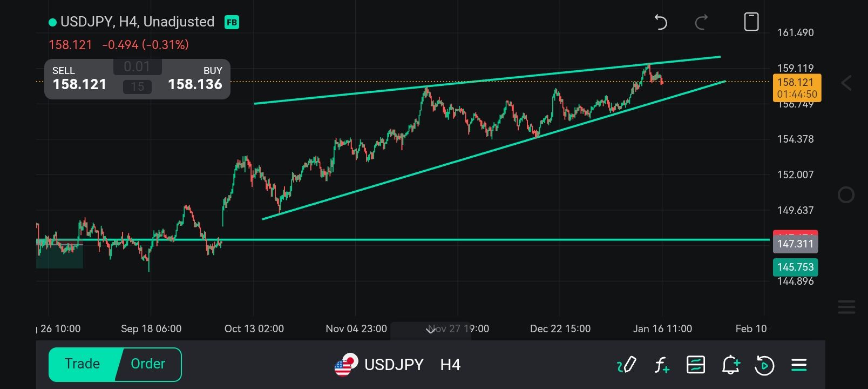Image resolution: width=868 pixels, height=389 pixels.
Task: Switch to the Trade tab
Action: point(82,364)
